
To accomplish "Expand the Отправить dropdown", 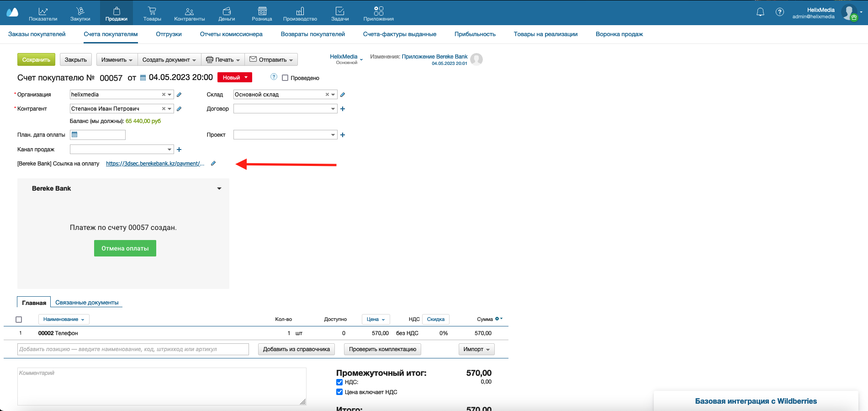I will pos(271,60).
